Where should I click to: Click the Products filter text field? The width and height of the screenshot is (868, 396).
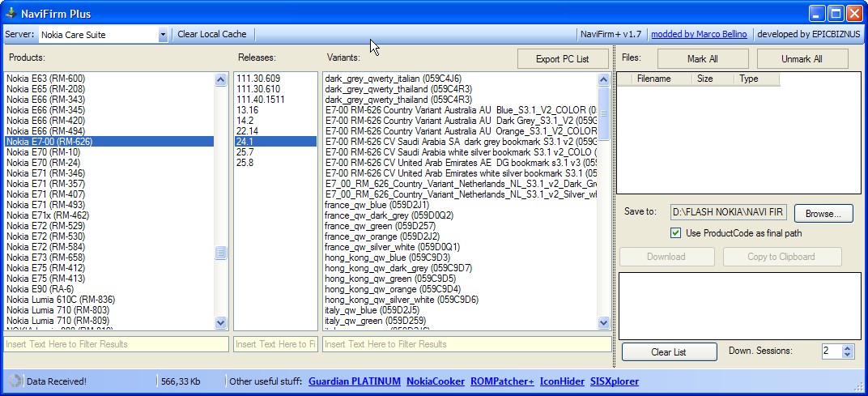click(x=117, y=344)
